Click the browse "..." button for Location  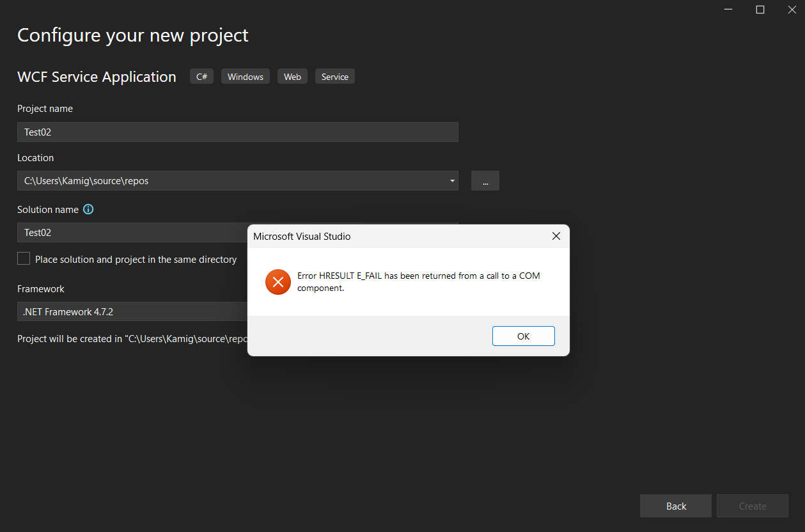pos(485,181)
